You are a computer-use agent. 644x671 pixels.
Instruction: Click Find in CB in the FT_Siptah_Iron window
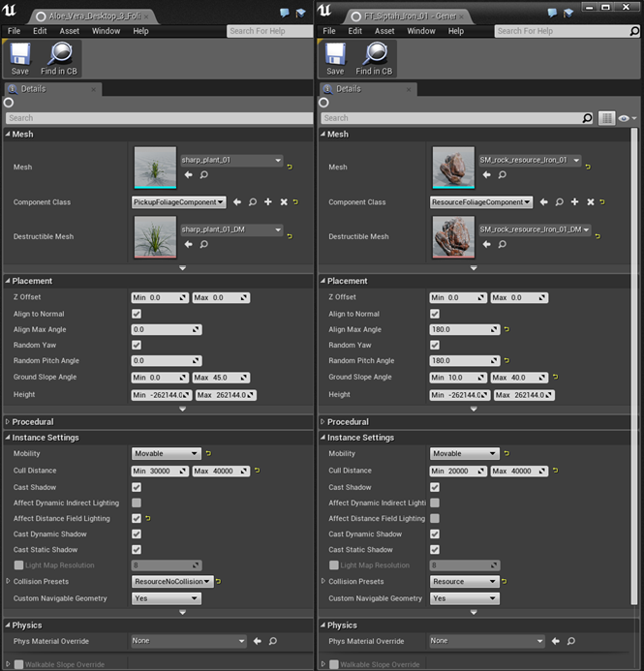pos(373,58)
